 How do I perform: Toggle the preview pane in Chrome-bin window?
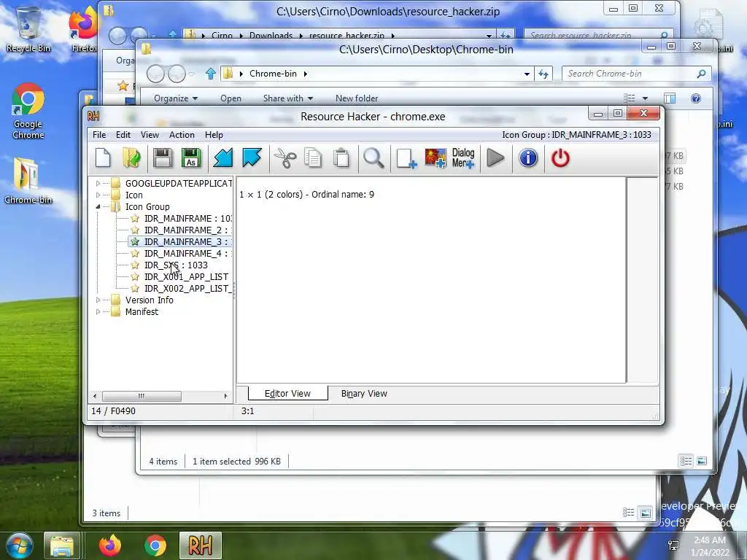pos(670,98)
